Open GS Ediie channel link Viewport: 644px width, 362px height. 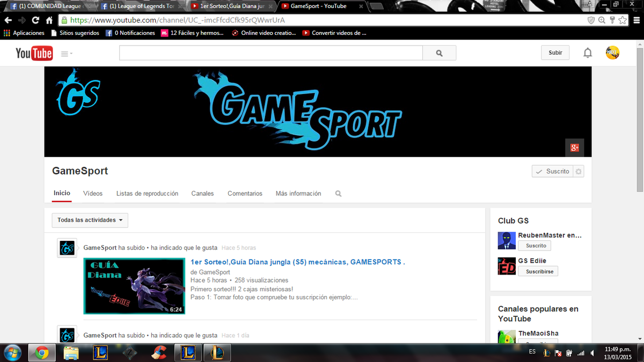[x=532, y=261]
